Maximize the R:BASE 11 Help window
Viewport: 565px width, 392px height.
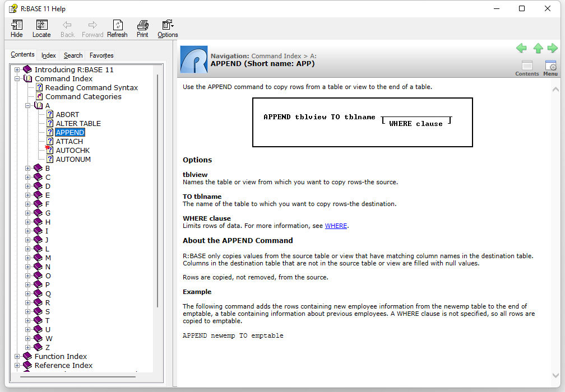click(522, 8)
